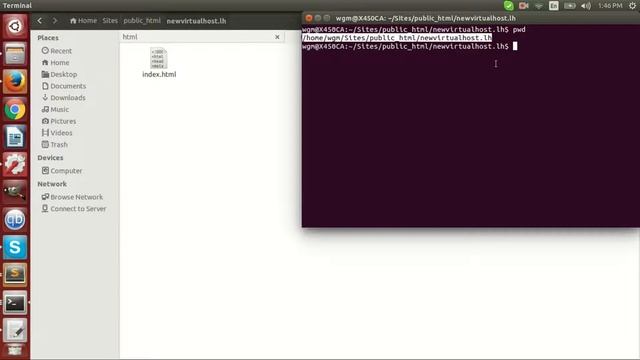
Task: Maximize the terminal window
Action: click(327, 18)
